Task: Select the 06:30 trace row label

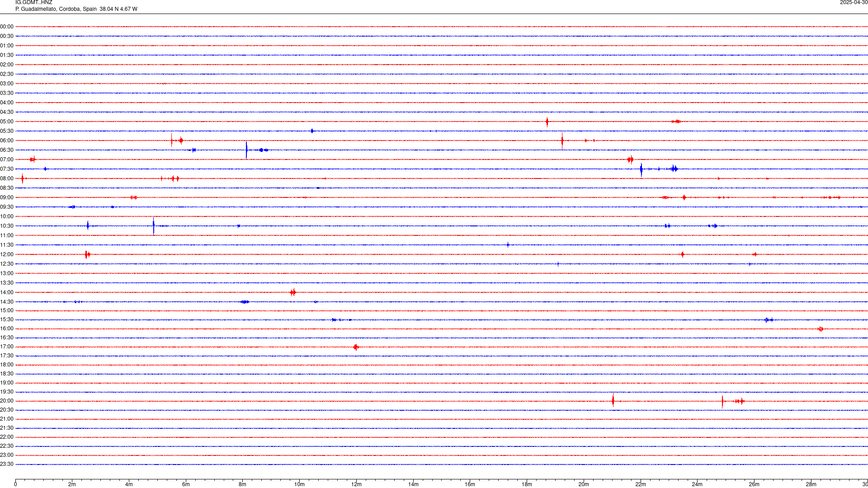Action: (x=7, y=150)
